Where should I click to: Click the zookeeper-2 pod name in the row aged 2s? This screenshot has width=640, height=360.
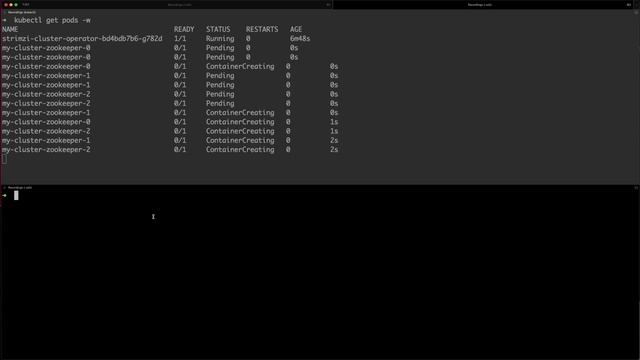click(x=46, y=150)
